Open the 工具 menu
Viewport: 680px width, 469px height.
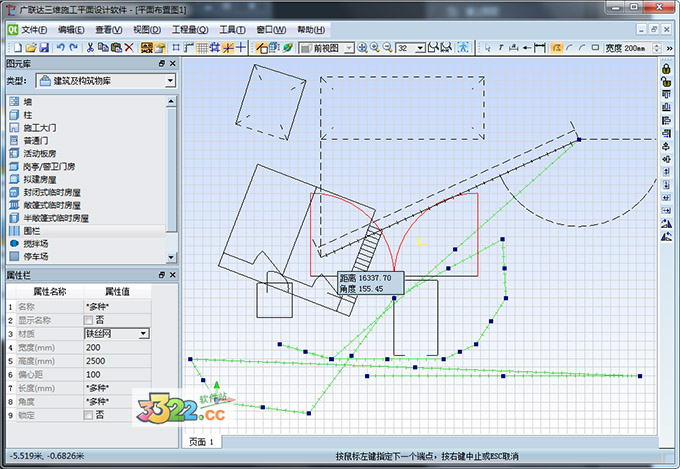(x=233, y=30)
